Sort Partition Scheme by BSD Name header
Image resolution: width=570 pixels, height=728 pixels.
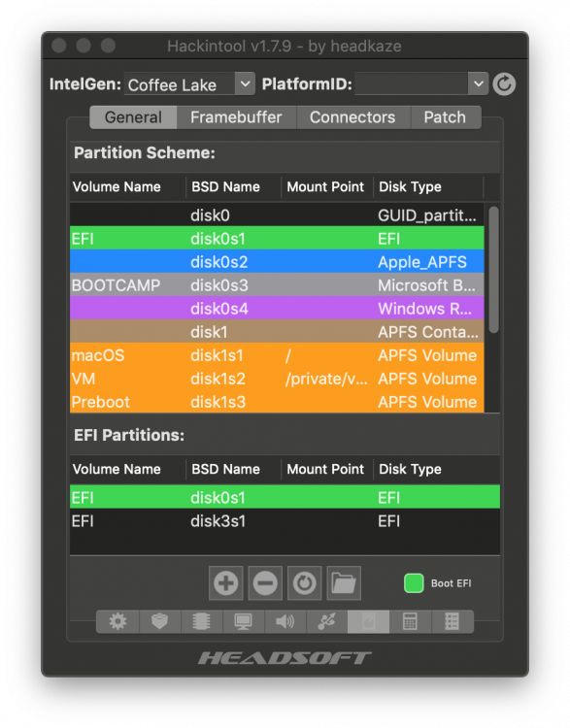click(233, 187)
